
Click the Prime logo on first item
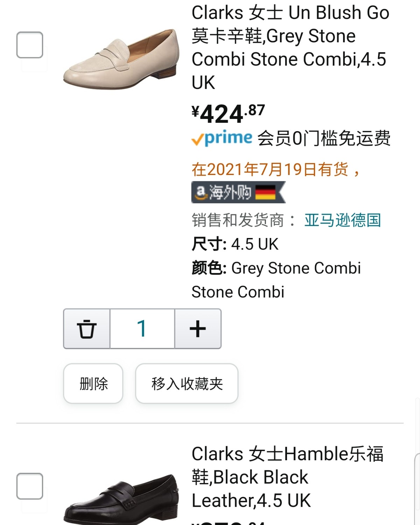click(222, 138)
